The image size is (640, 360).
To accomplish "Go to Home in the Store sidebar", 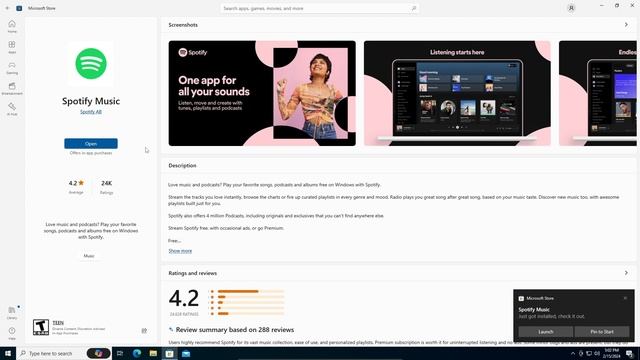I will 12,27.
